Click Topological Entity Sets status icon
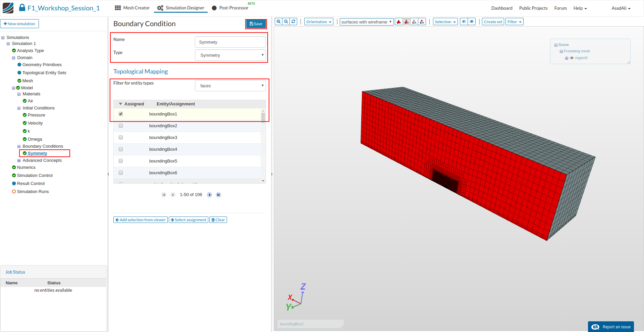The width and height of the screenshot is (644, 332). tap(19, 73)
